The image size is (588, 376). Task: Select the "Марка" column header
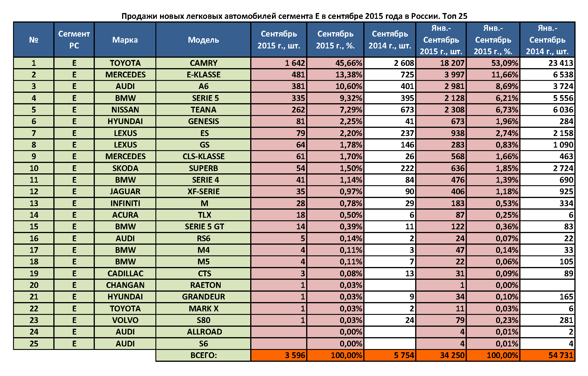click(125, 40)
